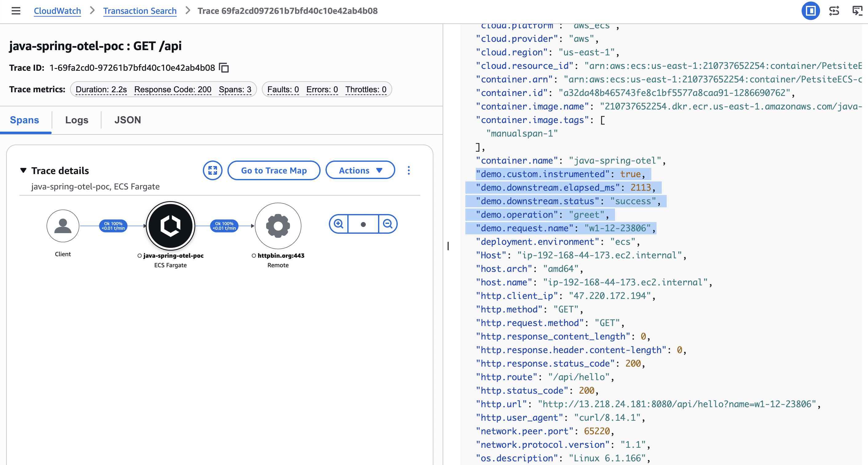Click the "container.name" java-spring-otel line
Image resolution: width=868 pixels, height=465 pixels.
pos(571,161)
